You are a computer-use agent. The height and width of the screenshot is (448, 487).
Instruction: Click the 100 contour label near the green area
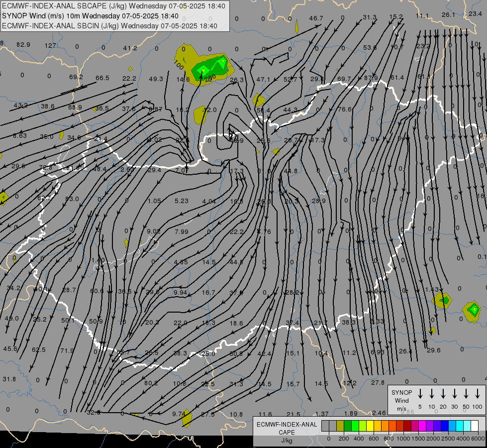point(179,65)
